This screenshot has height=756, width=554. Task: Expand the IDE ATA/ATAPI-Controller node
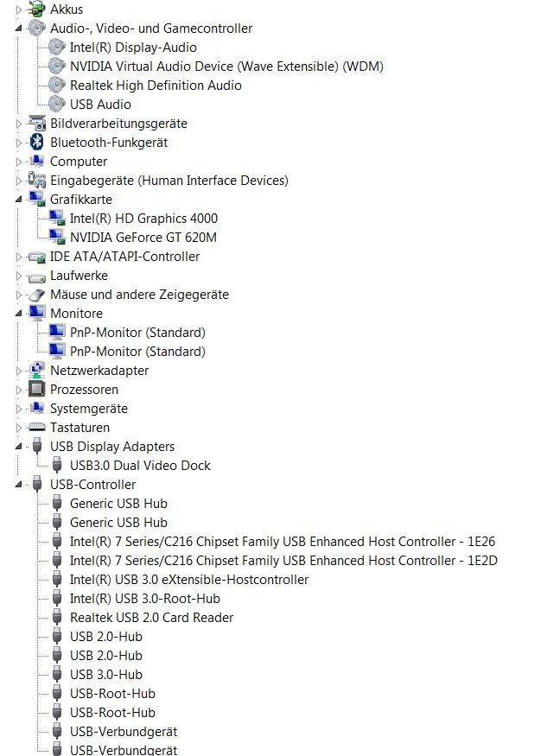coord(19,257)
